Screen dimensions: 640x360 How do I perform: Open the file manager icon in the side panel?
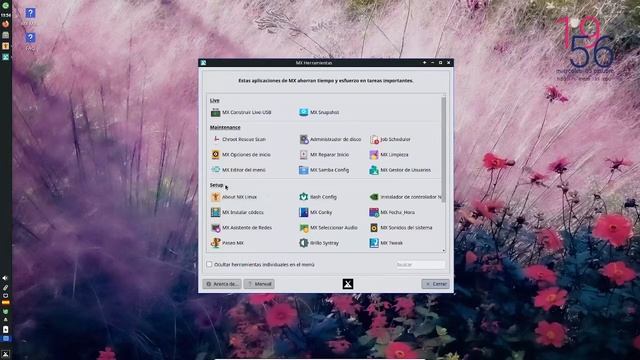[x=6, y=35]
